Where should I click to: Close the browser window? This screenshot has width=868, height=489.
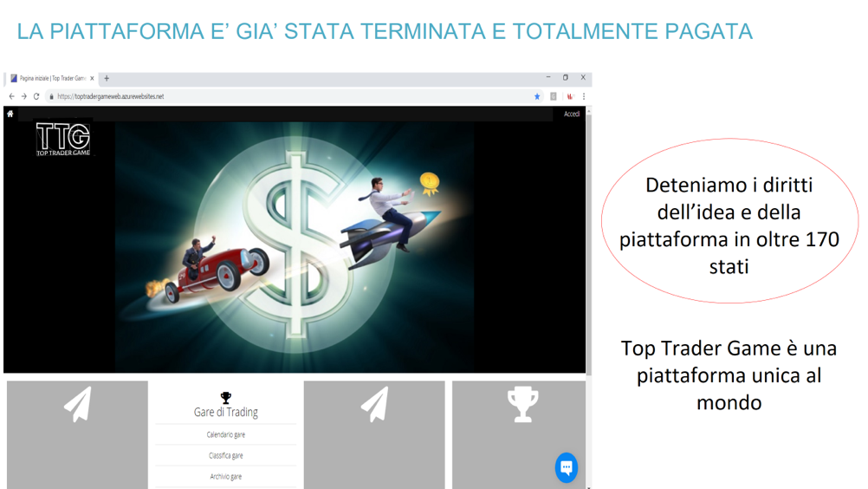point(583,77)
